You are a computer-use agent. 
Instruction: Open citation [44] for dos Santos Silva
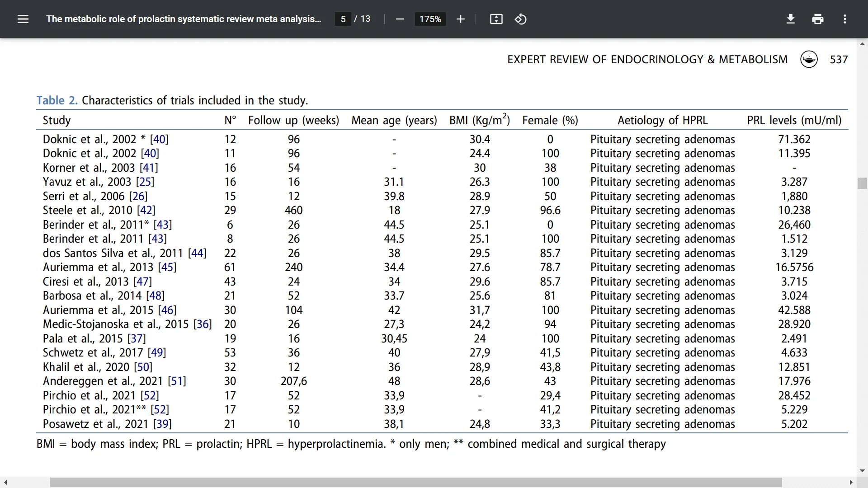pos(197,253)
